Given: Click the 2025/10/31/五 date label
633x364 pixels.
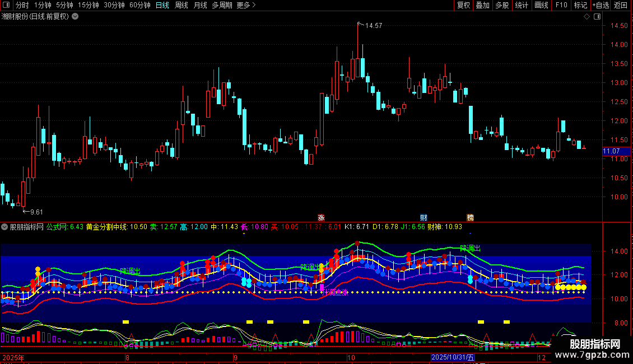Looking at the screenshot, I should (x=453, y=357).
